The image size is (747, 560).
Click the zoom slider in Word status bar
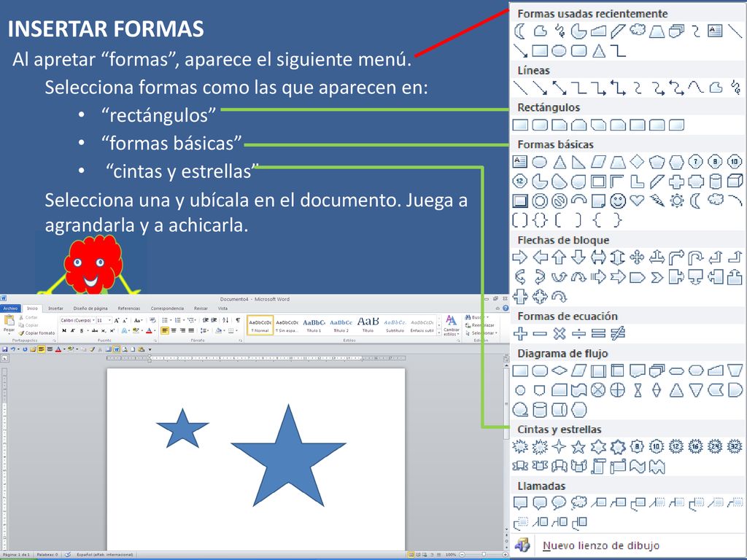(483, 555)
